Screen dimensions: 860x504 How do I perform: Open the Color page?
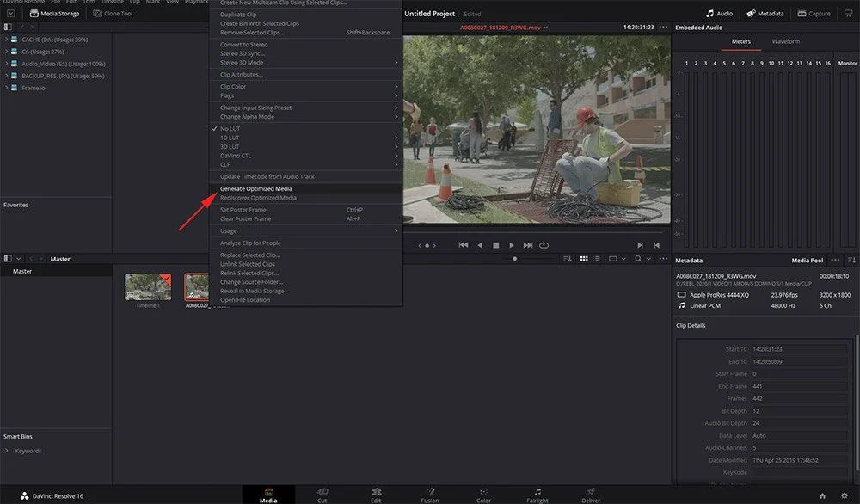483,493
